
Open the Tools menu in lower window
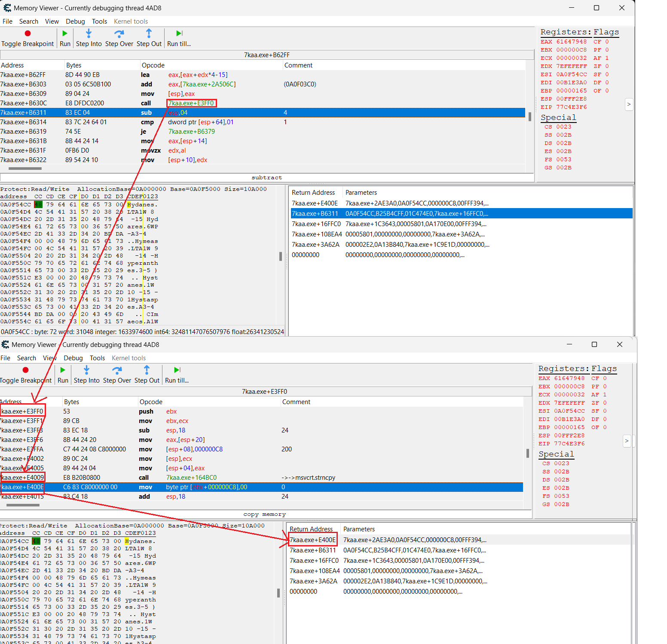97,358
